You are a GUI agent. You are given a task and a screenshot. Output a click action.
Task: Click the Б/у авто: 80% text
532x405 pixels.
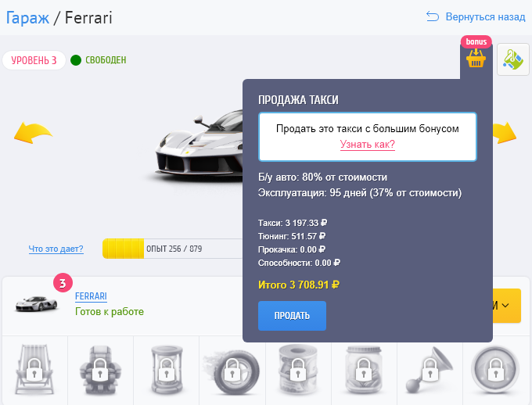coord(322,177)
